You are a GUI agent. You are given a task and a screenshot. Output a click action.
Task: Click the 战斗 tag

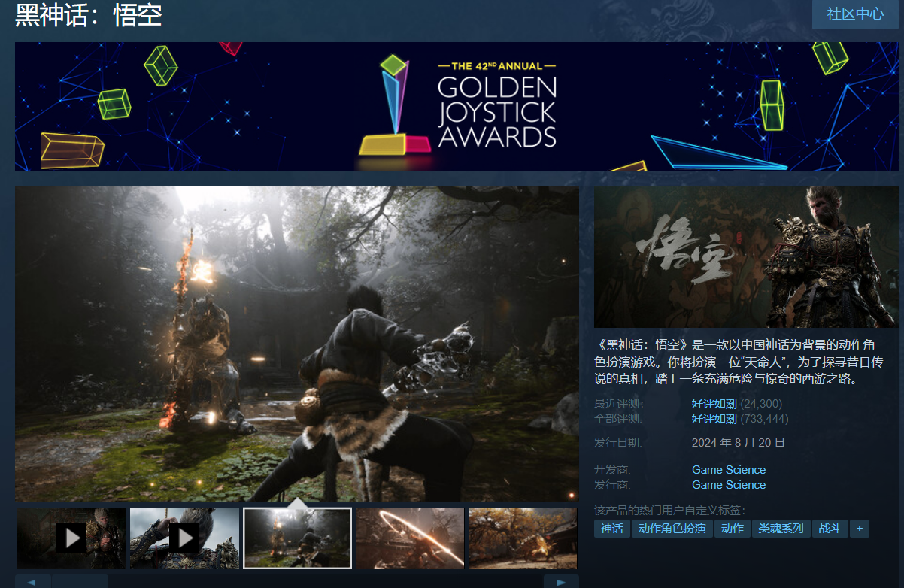pyautogui.click(x=830, y=529)
